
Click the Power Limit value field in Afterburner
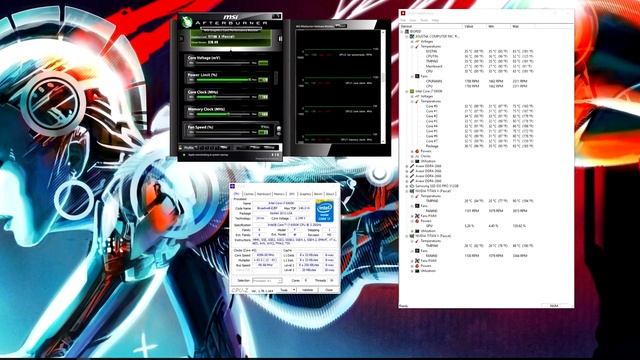pyautogui.click(x=263, y=80)
